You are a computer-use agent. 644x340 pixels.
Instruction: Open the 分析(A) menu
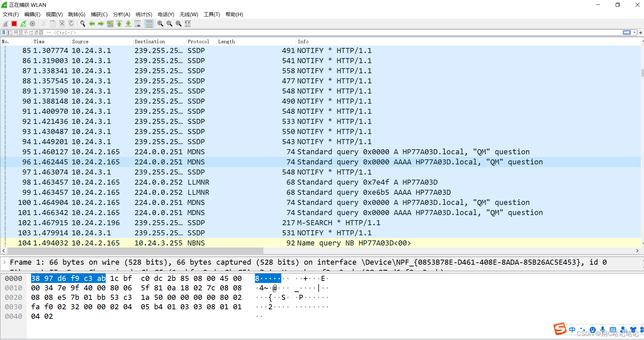[x=122, y=14]
